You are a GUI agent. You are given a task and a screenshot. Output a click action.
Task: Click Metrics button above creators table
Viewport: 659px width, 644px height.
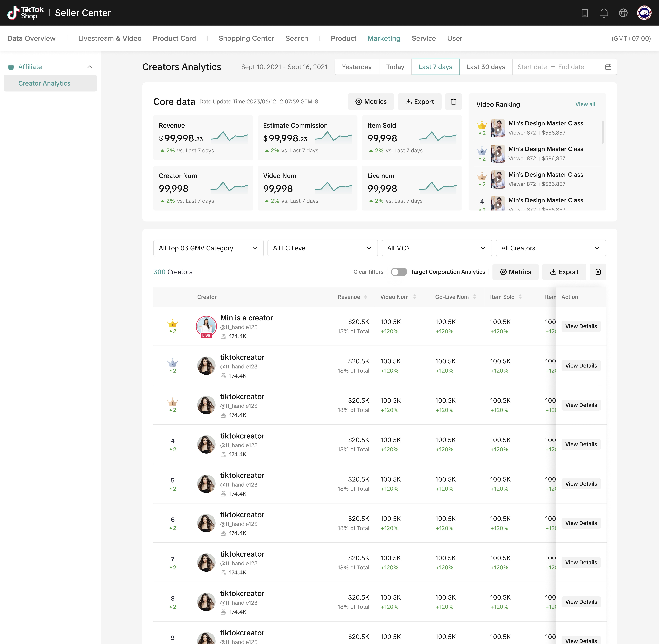coord(515,272)
